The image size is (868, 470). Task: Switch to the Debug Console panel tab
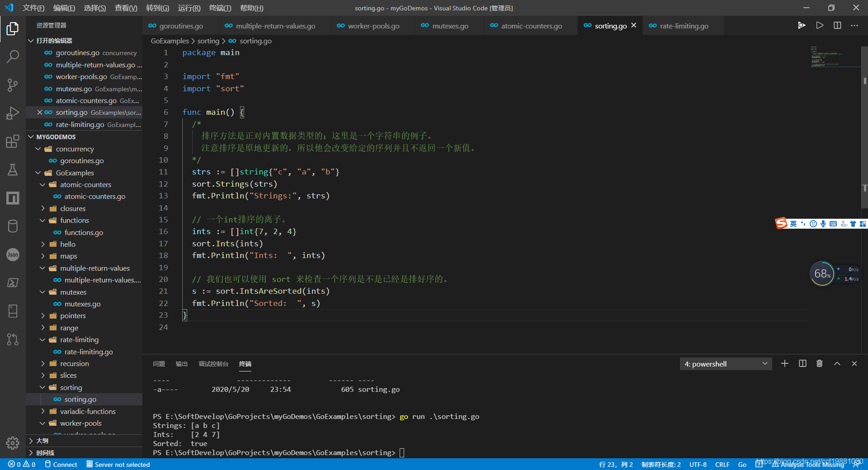(213, 364)
